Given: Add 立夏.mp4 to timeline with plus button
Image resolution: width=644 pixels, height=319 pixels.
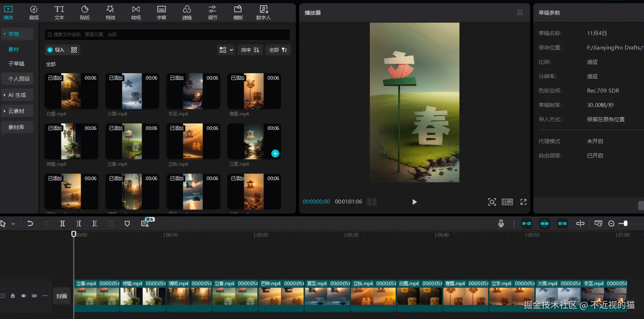Looking at the screenshot, I should tap(275, 154).
